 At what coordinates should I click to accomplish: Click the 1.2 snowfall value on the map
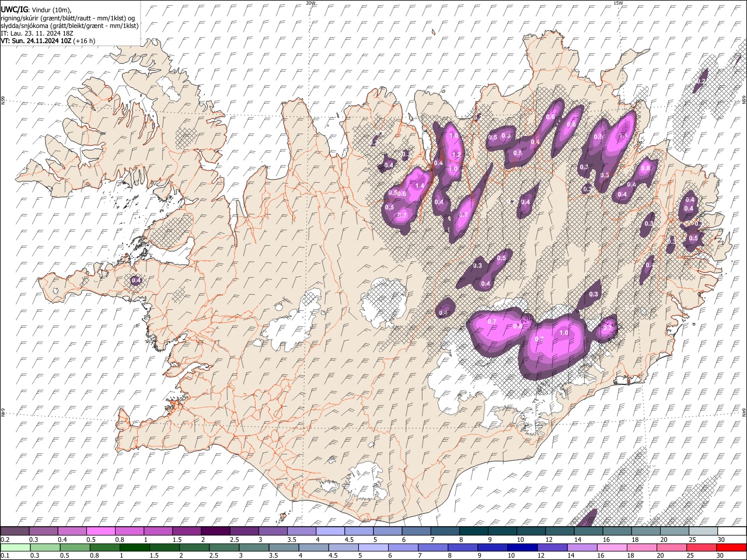click(456, 155)
